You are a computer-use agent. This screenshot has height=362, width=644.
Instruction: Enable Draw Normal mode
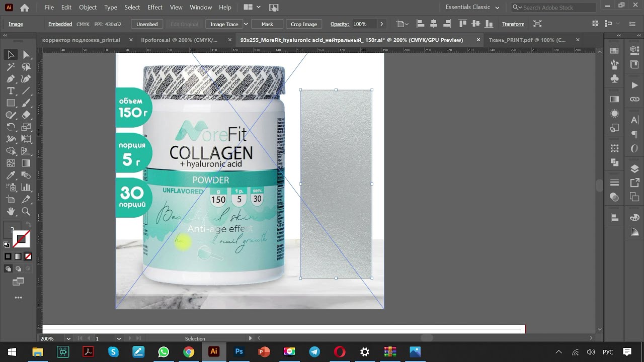tap(8, 268)
